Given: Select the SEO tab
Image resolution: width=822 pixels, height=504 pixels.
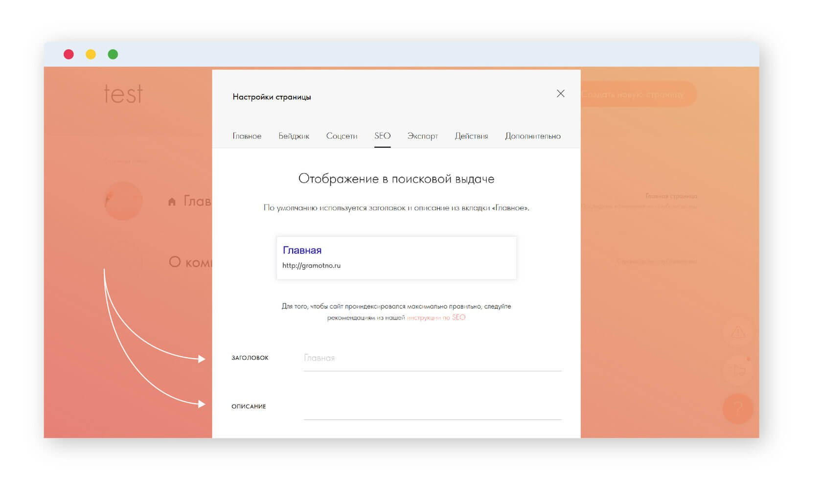Looking at the screenshot, I should tap(382, 136).
